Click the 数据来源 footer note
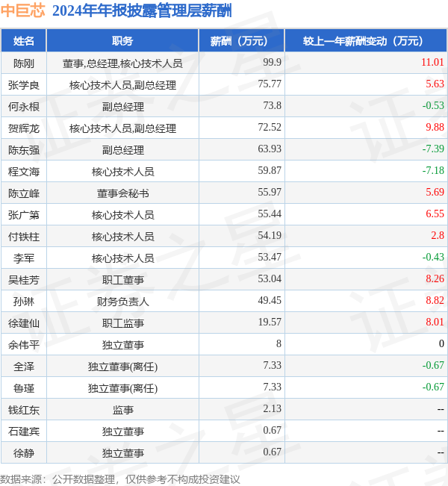Viewport: 448px width, 486px height. [x=119, y=479]
